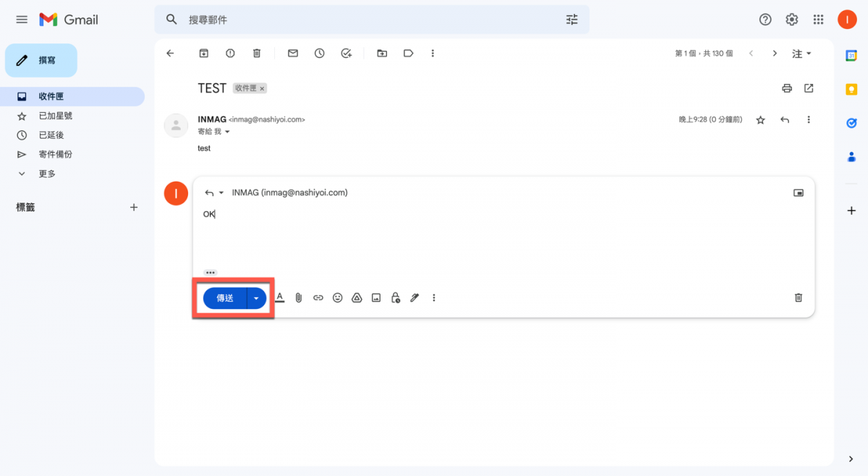Viewport: 868px width, 476px height.
Task: Click the sender's profile avatar
Action: (176, 125)
